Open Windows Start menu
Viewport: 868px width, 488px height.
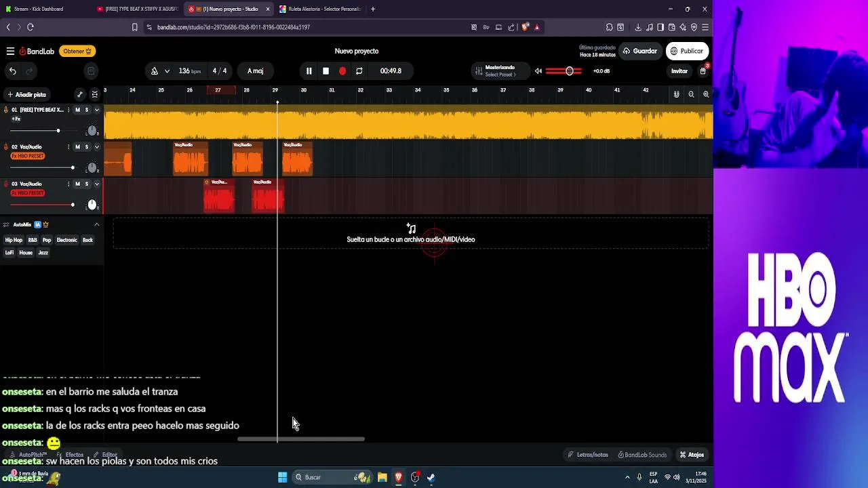click(x=282, y=477)
